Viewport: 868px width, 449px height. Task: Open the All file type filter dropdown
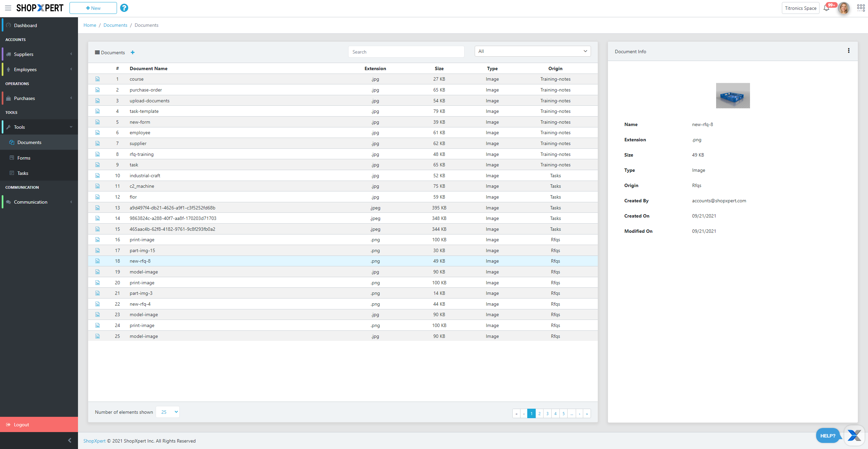pos(532,51)
